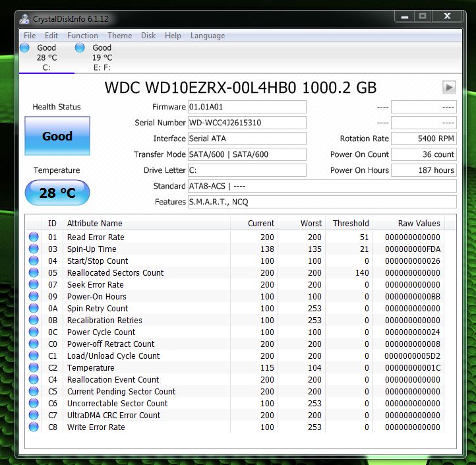Click the Attribute Name column header
Image resolution: width=476 pixels, height=465 pixels.
pyautogui.click(x=146, y=223)
